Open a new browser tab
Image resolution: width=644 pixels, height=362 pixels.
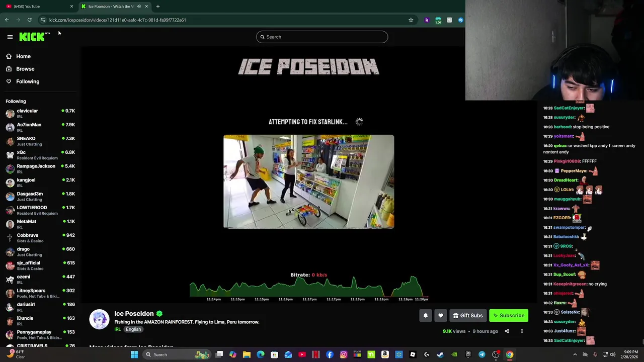pos(157,7)
